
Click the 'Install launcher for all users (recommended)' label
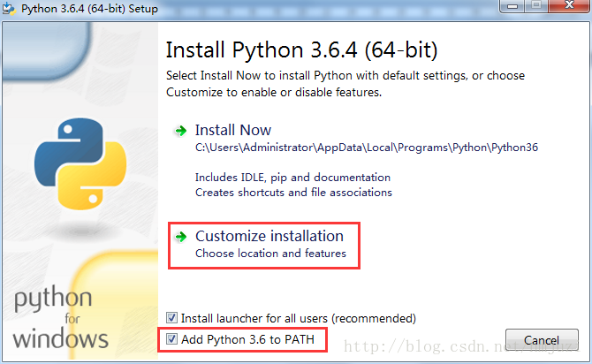pyautogui.click(x=298, y=318)
